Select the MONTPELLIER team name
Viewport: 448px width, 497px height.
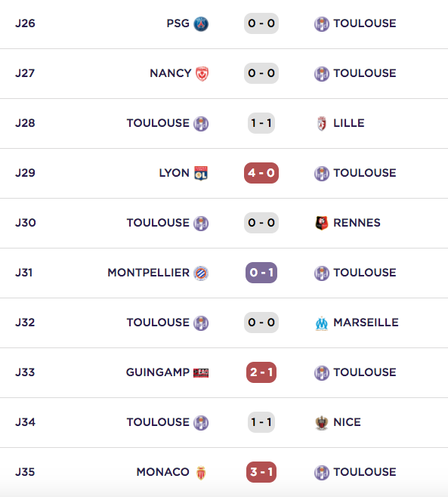pyautogui.click(x=148, y=273)
